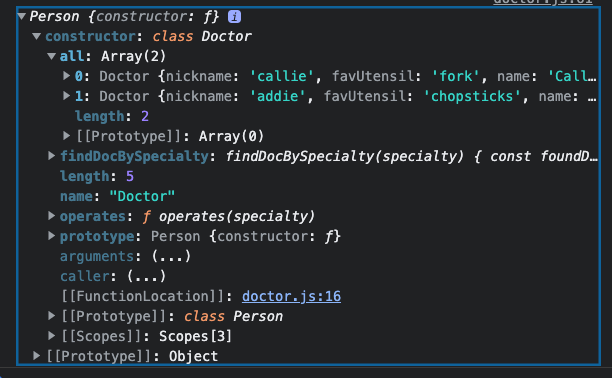
Task: Click the operates property name
Action: [x=93, y=216]
